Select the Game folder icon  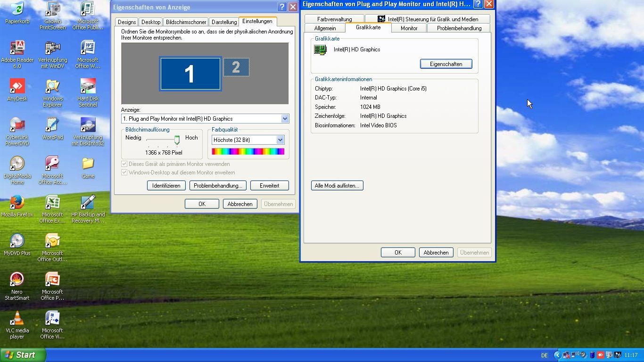[x=88, y=168]
